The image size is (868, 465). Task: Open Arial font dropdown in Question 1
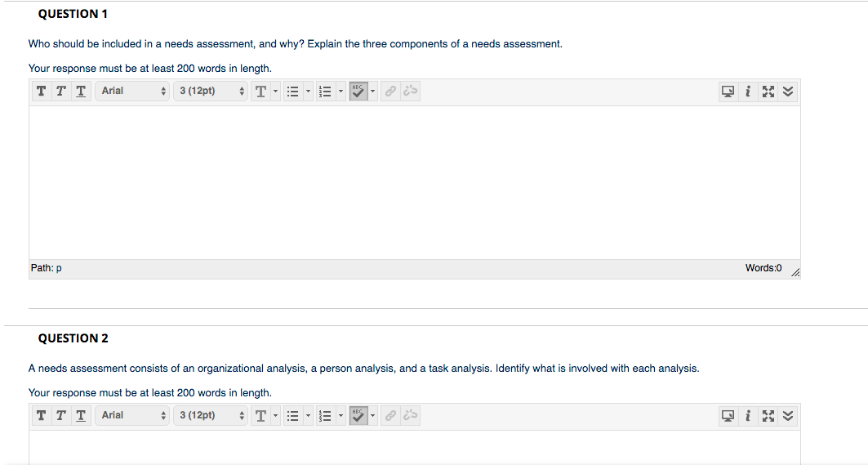132,91
